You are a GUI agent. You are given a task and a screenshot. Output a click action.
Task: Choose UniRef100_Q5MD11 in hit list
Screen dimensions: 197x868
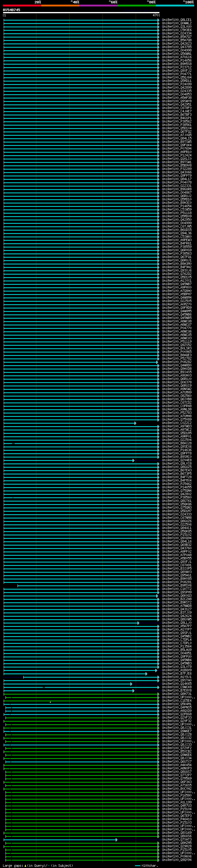[x=176, y=81]
